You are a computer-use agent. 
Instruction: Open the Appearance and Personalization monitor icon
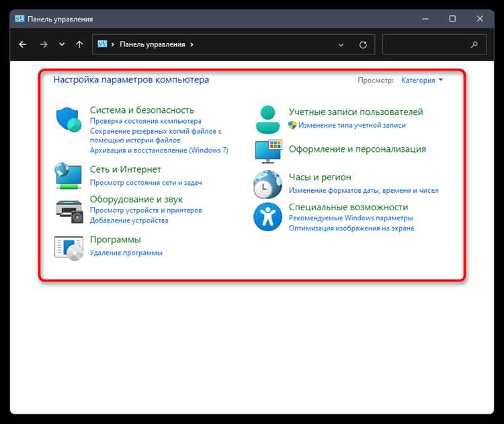click(268, 151)
